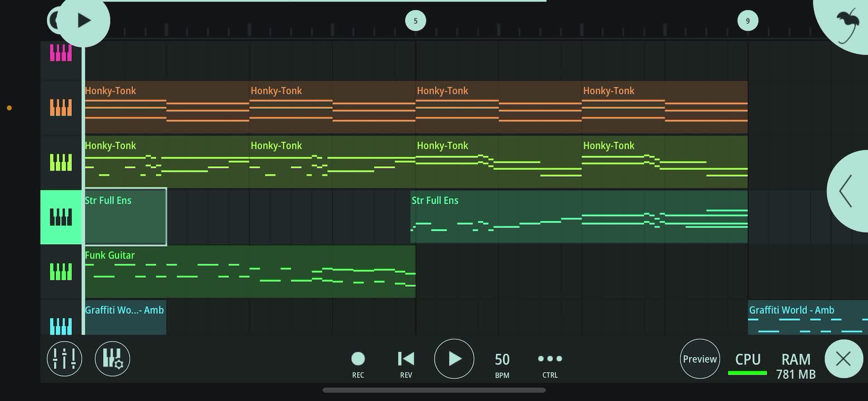The image size is (868, 401).
Task: Select the cyan Graffiti World track keyboard icon
Action: (x=61, y=326)
